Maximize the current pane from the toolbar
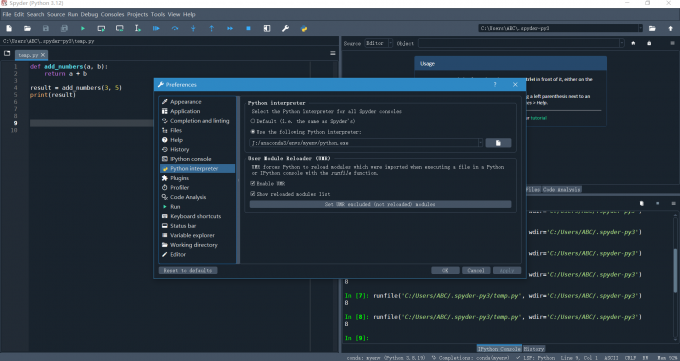This screenshot has height=361, width=680. [267, 28]
